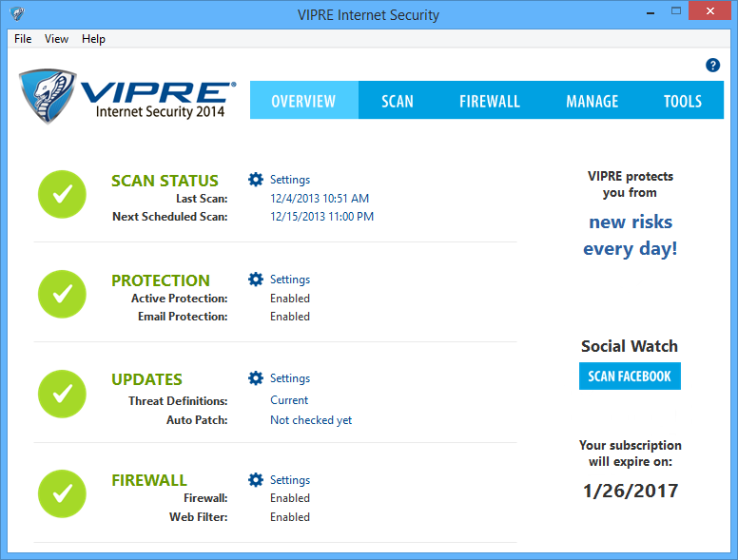Screen dimensions: 738x560
Task: Click the green checkmark beside Protection
Action: click(x=62, y=294)
